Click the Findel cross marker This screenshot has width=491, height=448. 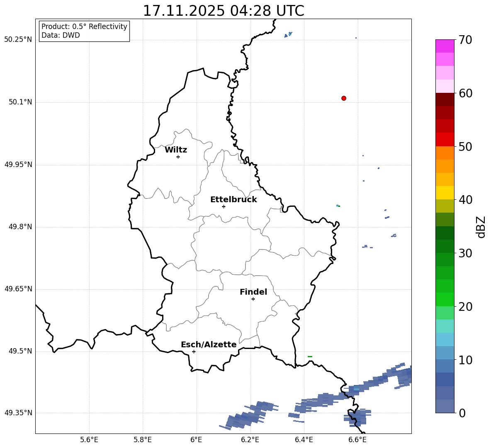pyautogui.click(x=253, y=299)
